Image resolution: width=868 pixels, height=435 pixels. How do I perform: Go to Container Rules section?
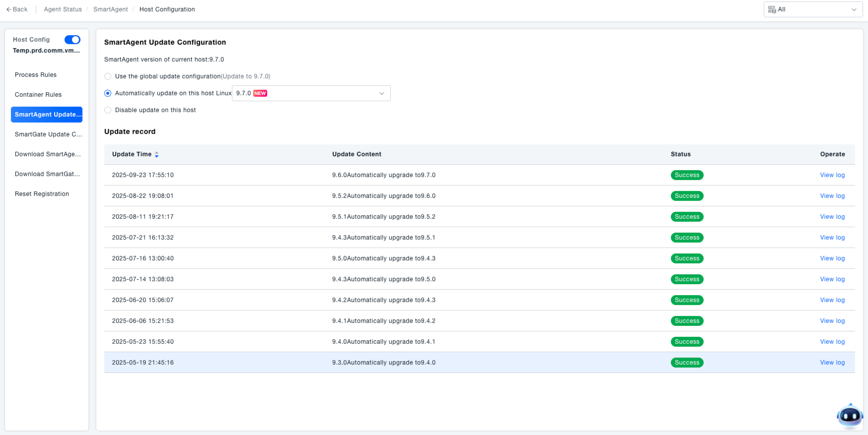[38, 95]
